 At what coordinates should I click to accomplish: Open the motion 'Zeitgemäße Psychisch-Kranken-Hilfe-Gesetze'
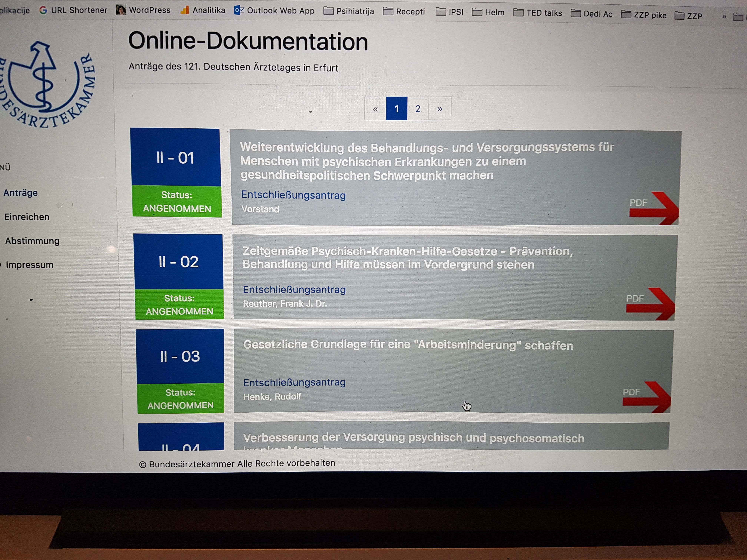408,258
